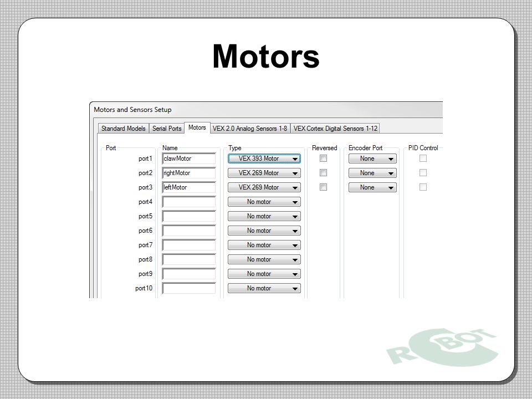This screenshot has width=532, height=399.
Task: Click the port1 label text
Action: coord(145,158)
